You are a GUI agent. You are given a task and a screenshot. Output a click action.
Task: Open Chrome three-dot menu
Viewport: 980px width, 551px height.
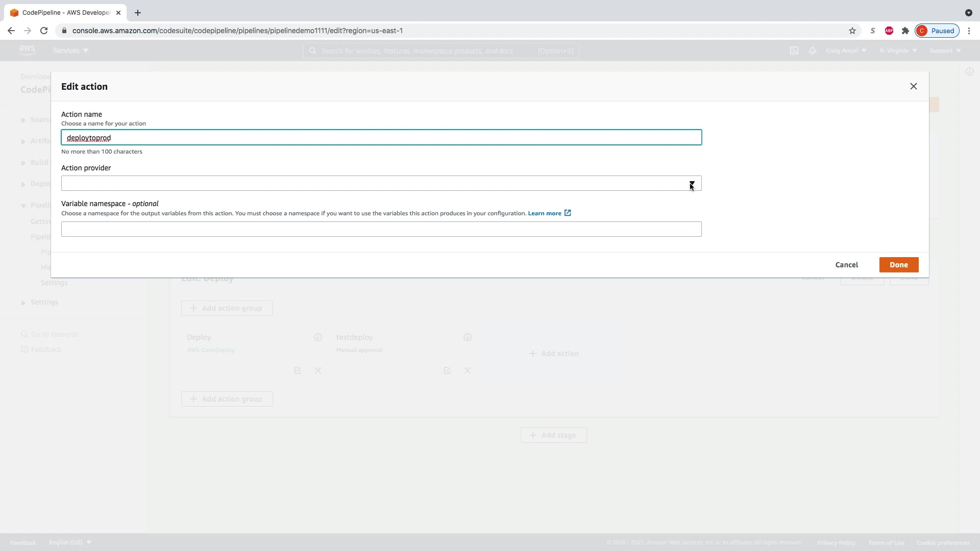(x=969, y=31)
